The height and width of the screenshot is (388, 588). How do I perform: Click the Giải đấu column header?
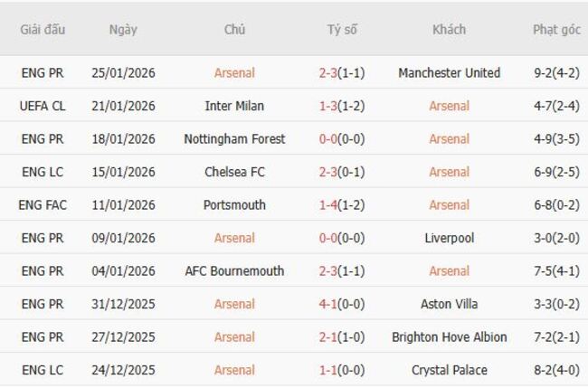pos(43,29)
